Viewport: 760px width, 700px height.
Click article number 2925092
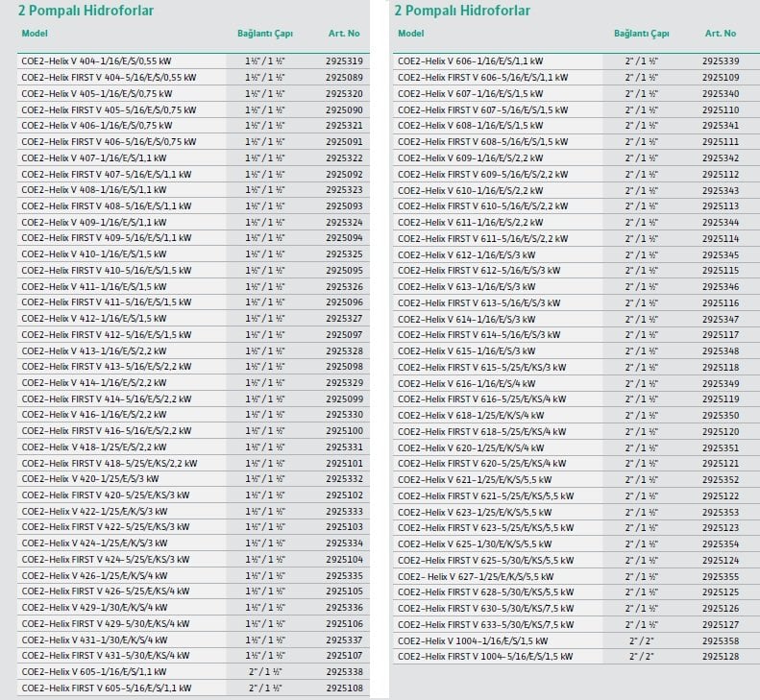pyautogui.click(x=344, y=175)
